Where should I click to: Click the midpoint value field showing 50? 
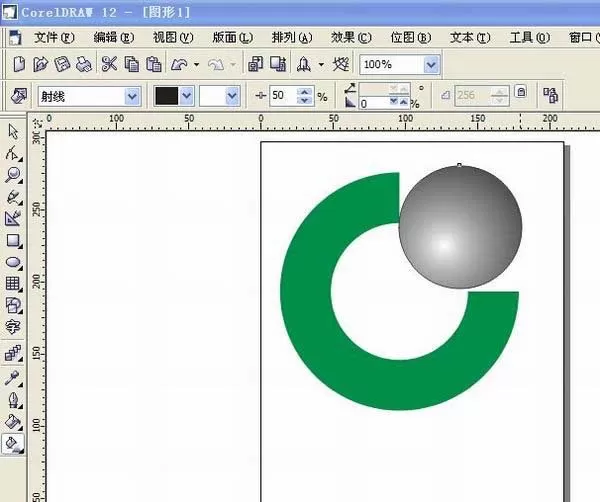(x=283, y=95)
